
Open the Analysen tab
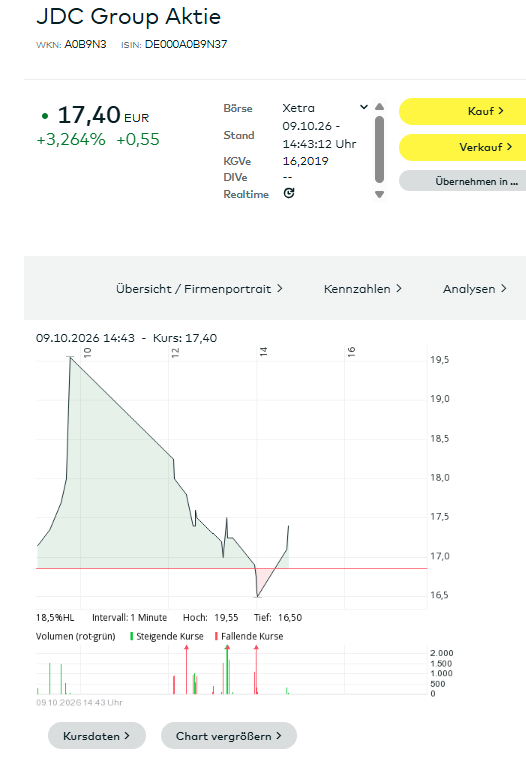tap(474, 289)
